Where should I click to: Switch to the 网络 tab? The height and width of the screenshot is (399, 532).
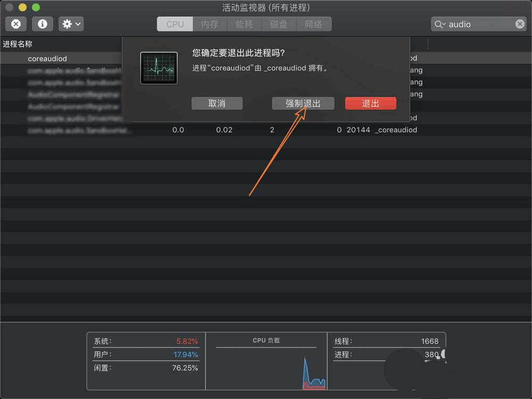pos(314,24)
